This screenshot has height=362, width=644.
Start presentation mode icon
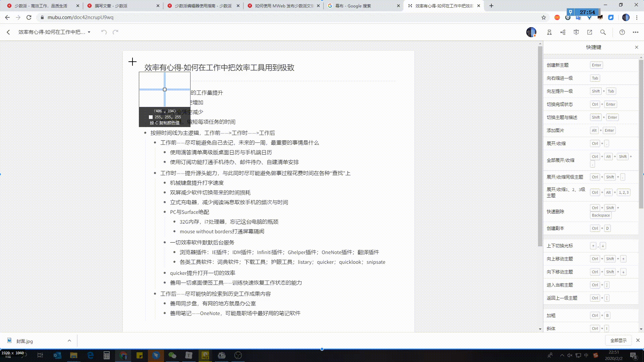[x=576, y=32]
